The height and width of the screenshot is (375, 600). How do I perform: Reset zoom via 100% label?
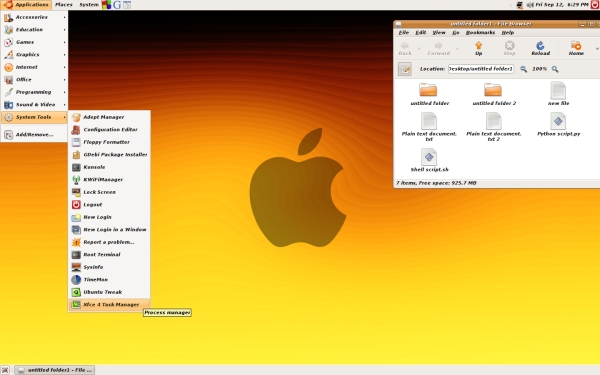pyautogui.click(x=539, y=69)
